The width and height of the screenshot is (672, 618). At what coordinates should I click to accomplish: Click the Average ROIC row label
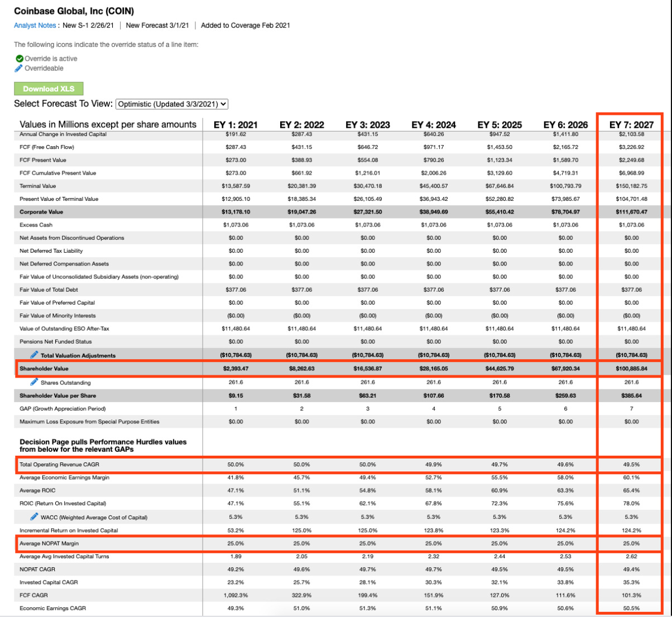click(x=38, y=490)
